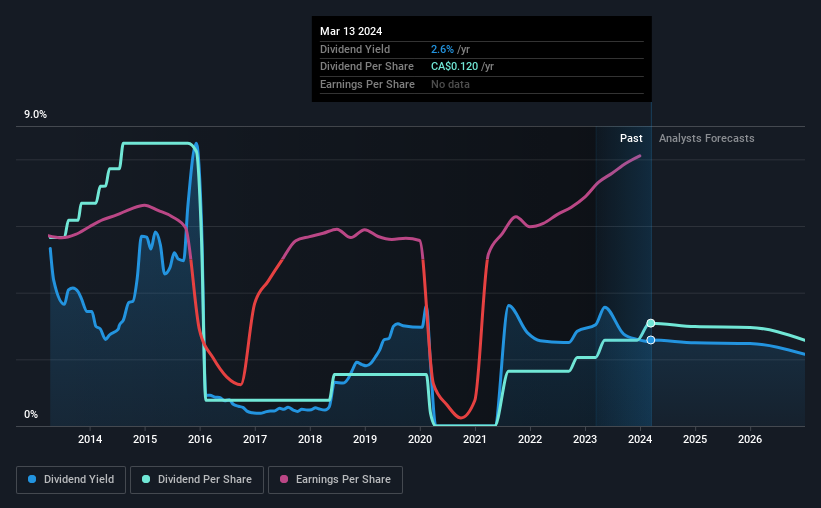Click the '0%' y-axis label

tap(31, 414)
